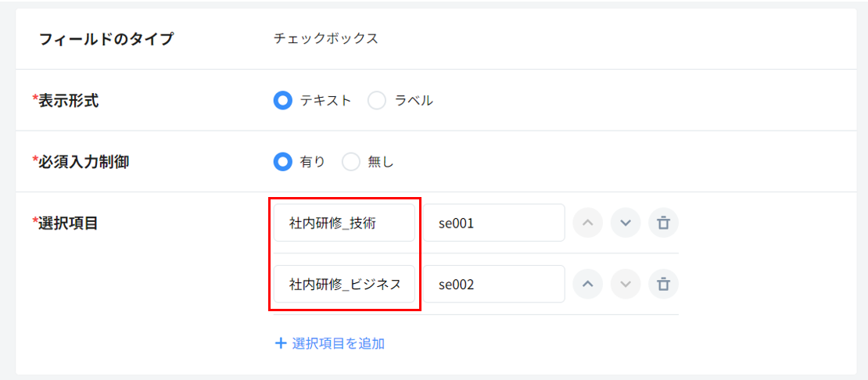Image resolution: width=868 pixels, height=380 pixels.
Task: Choose 有り for required input control
Action: click(x=282, y=162)
